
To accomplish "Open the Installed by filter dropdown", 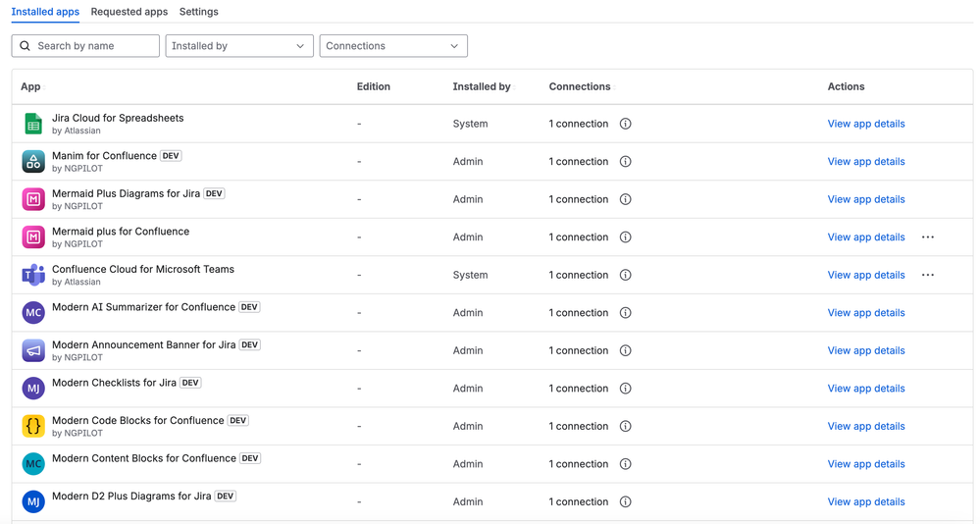I will coord(239,46).
